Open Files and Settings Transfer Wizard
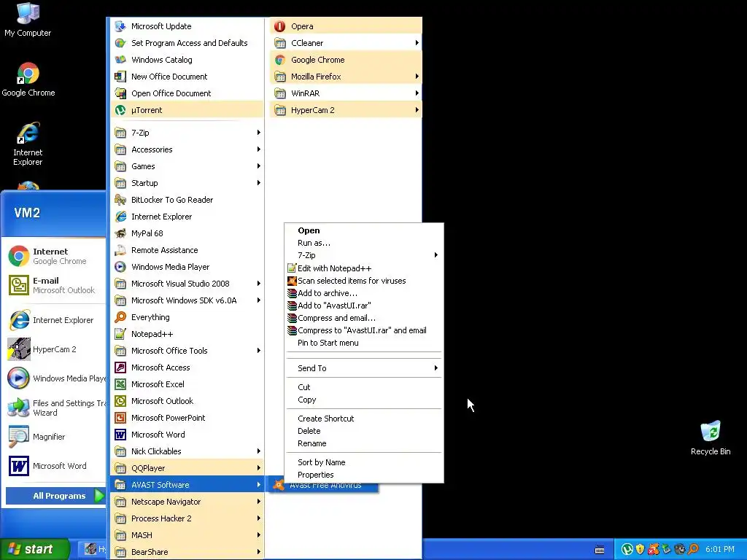Screen dimensions: 747x560 coord(54,408)
